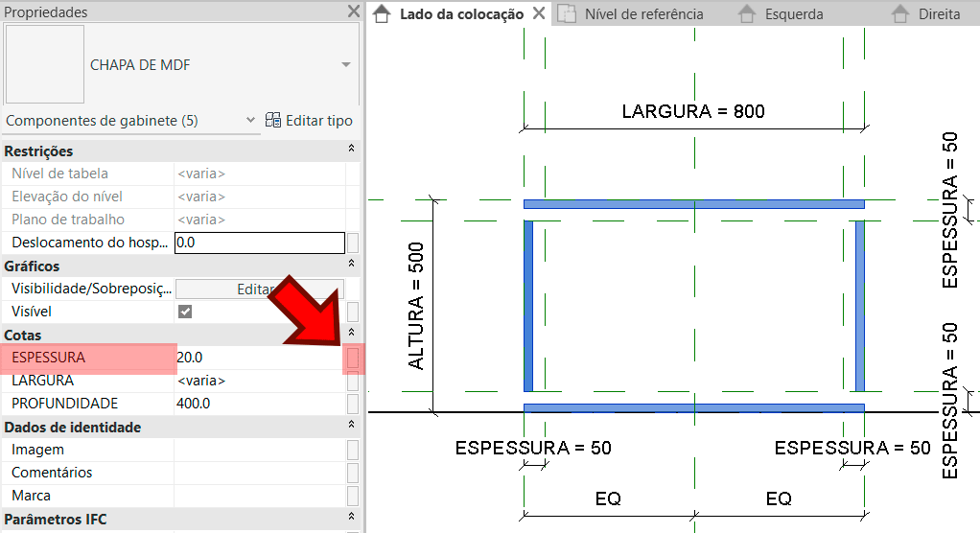Click the associate parameter button for PROFUNDIDADE

coord(353,404)
